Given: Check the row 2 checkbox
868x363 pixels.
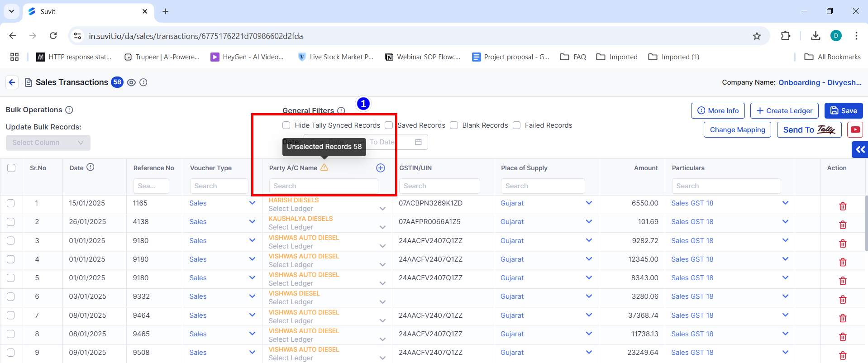Looking at the screenshot, I should pyautogui.click(x=11, y=222).
